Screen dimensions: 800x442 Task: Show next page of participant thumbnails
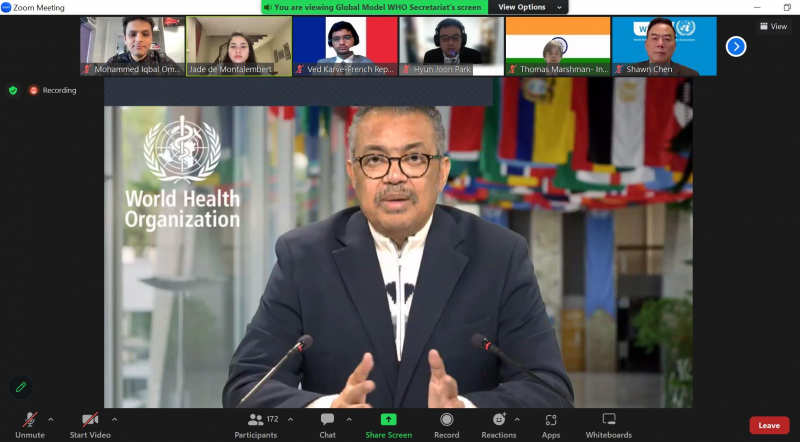tap(735, 46)
